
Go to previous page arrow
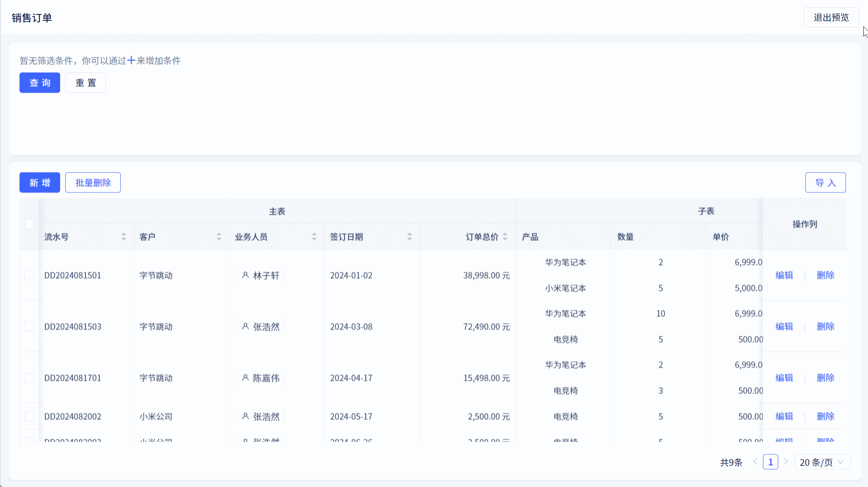point(755,462)
